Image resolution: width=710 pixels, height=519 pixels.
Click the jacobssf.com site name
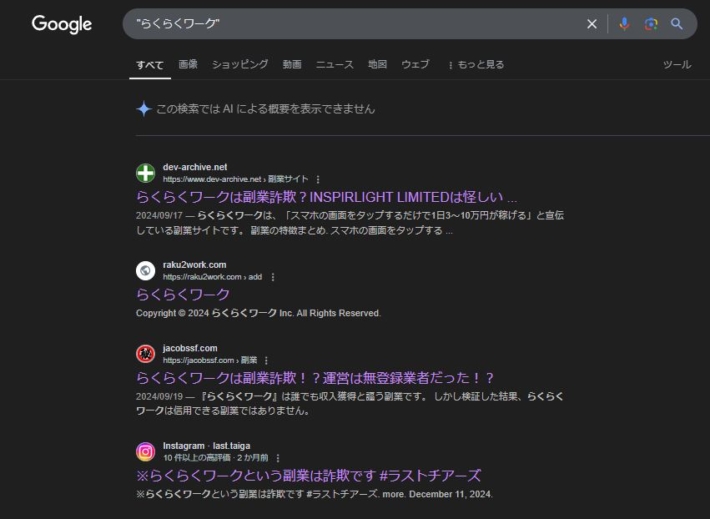coord(190,348)
